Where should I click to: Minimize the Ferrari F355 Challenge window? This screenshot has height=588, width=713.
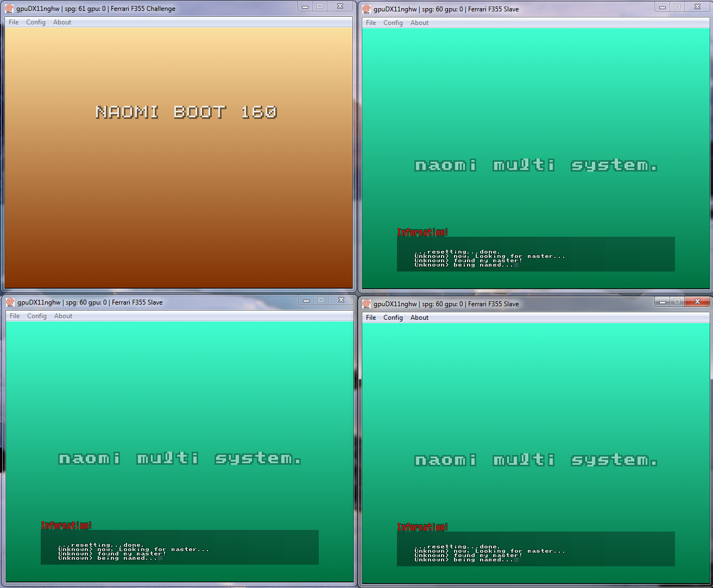pyautogui.click(x=305, y=7)
